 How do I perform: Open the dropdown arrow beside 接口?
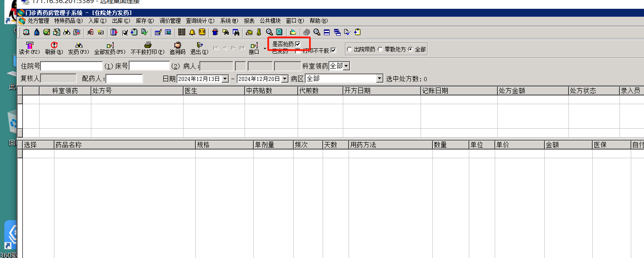coord(265,48)
